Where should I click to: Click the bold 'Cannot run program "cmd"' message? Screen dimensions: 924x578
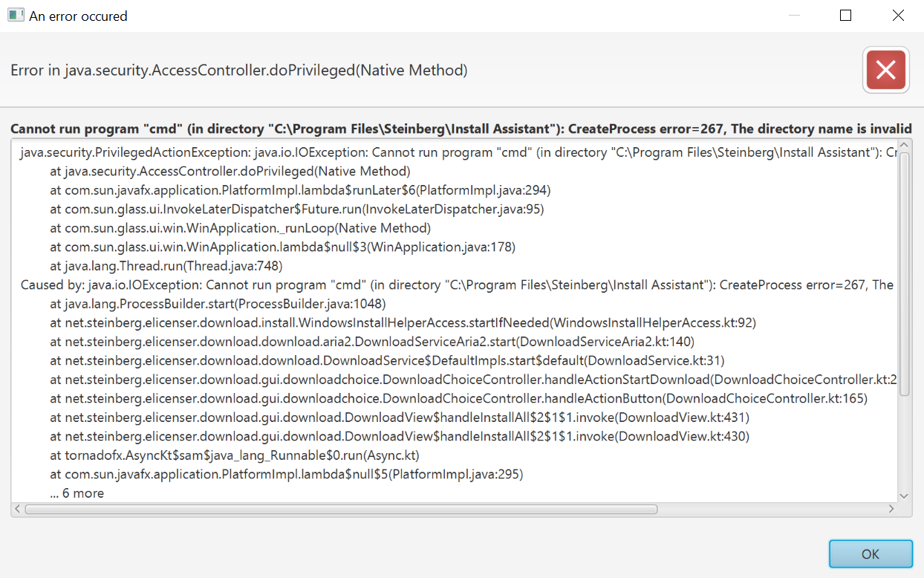(461, 129)
